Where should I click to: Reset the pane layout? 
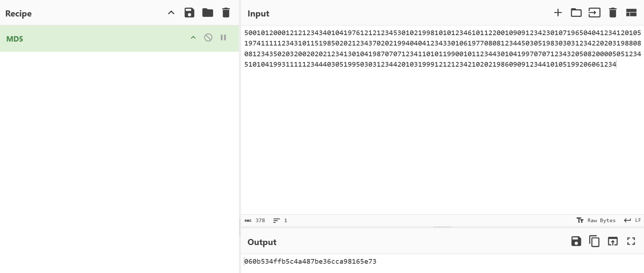[x=631, y=13]
